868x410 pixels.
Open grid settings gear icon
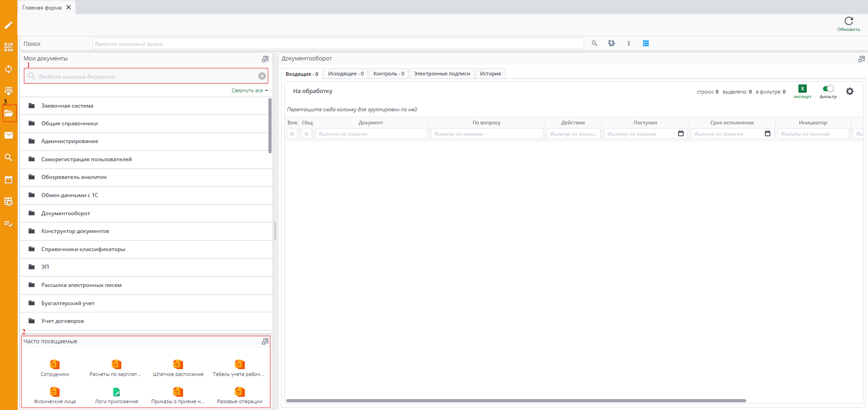[849, 91]
